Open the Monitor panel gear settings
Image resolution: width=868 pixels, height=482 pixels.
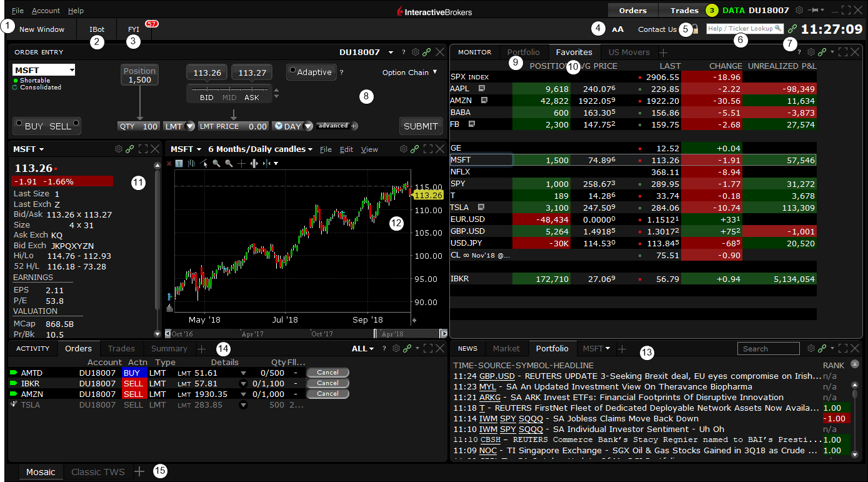(811, 53)
